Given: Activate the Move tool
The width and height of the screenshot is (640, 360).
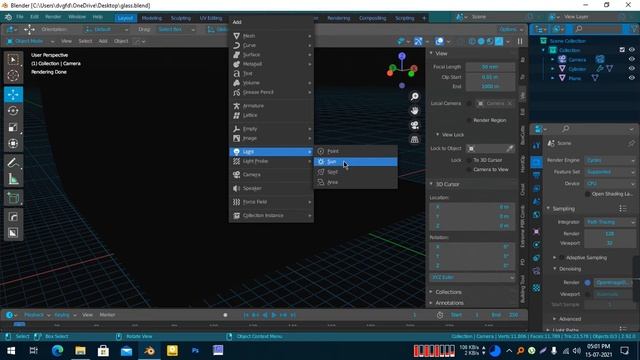Looking at the screenshot, I should tap(13, 94).
